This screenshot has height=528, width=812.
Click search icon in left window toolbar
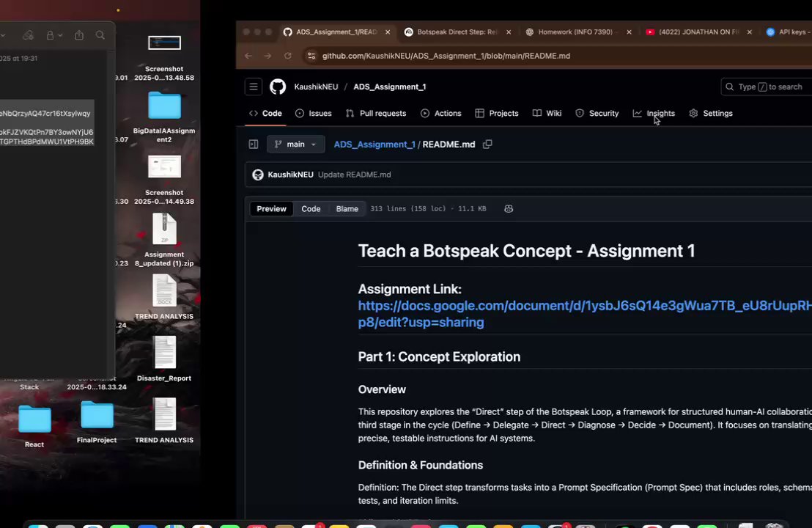click(x=100, y=35)
